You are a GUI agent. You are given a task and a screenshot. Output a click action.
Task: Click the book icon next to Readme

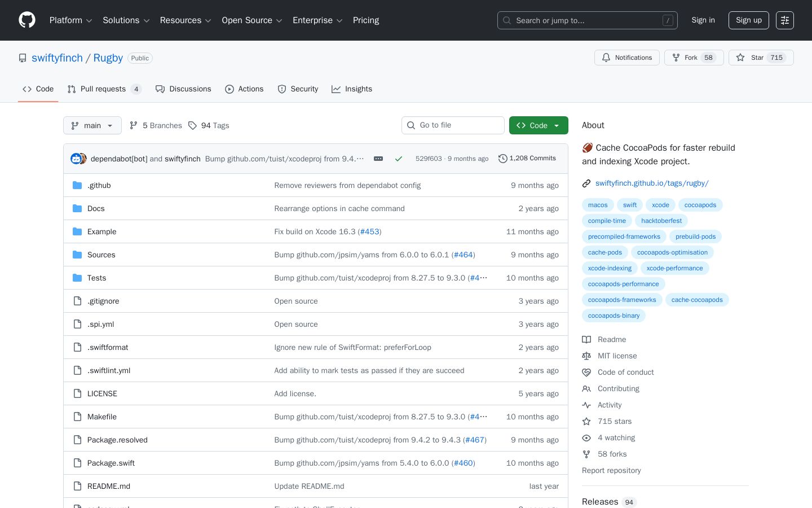(x=586, y=339)
